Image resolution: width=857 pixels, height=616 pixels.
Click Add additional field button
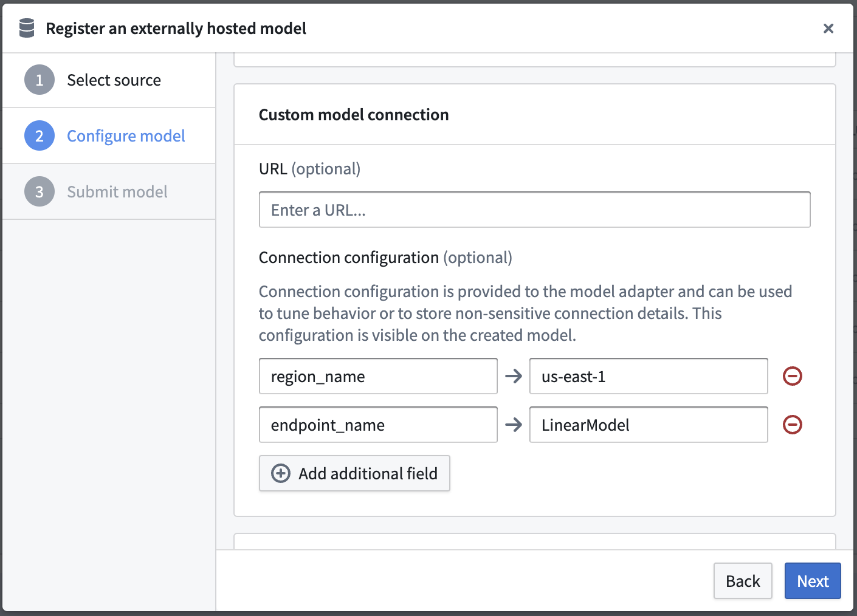(x=354, y=473)
